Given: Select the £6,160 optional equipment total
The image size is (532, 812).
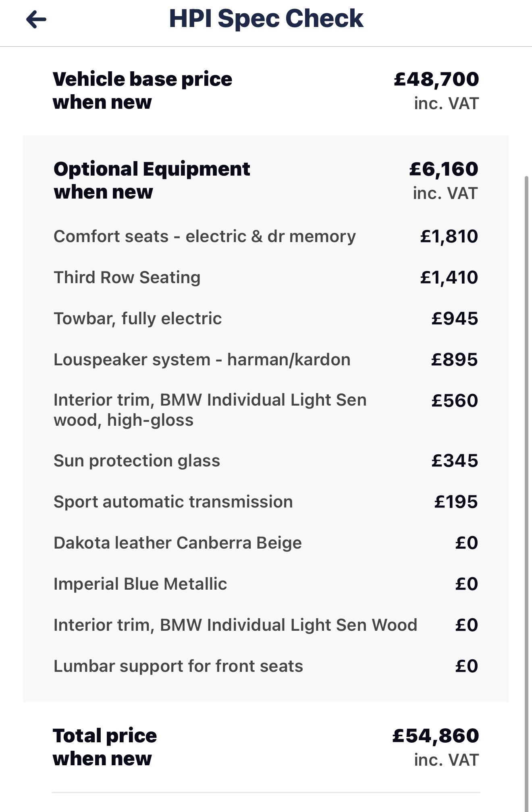Looking at the screenshot, I should click(443, 169).
